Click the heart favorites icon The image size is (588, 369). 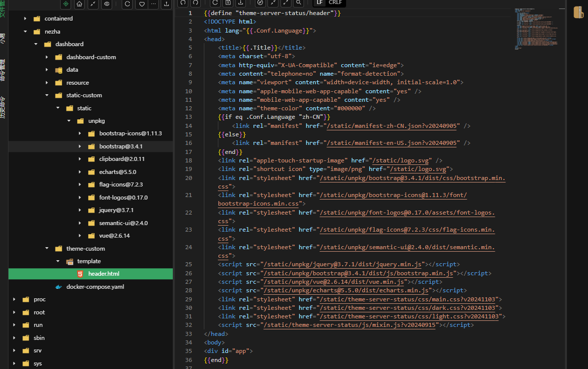pyautogui.click(x=142, y=4)
